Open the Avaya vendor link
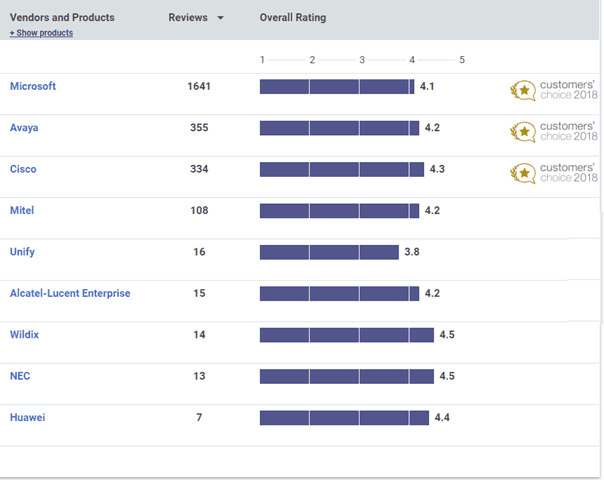 click(x=24, y=128)
